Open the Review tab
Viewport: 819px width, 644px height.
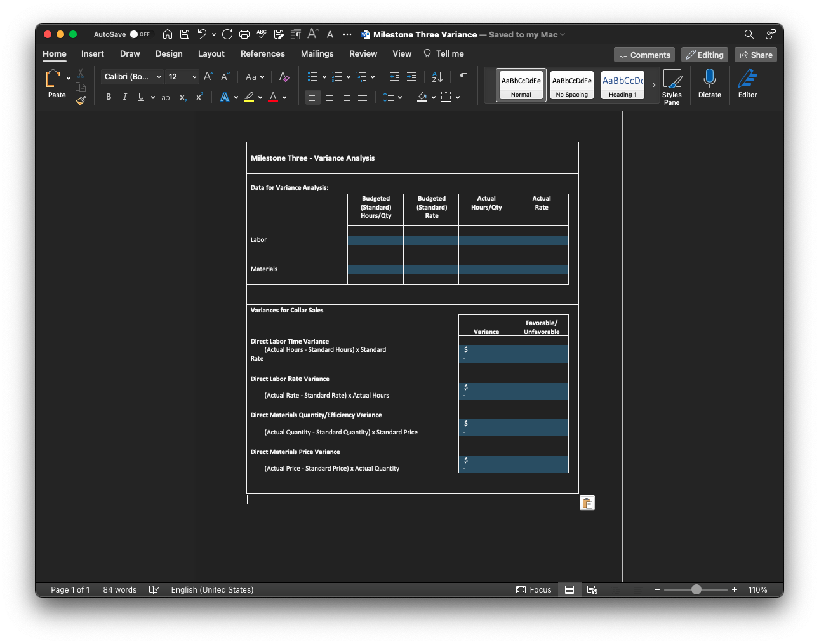pos(363,54)
